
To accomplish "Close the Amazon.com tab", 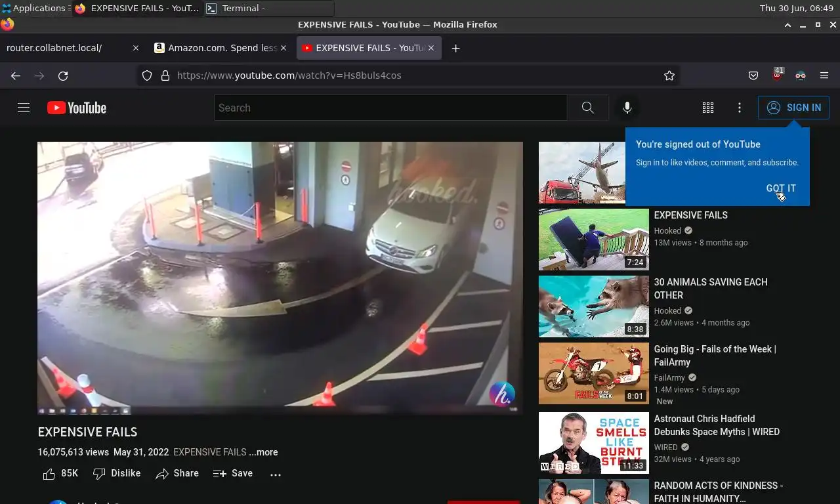I will 283,48.
